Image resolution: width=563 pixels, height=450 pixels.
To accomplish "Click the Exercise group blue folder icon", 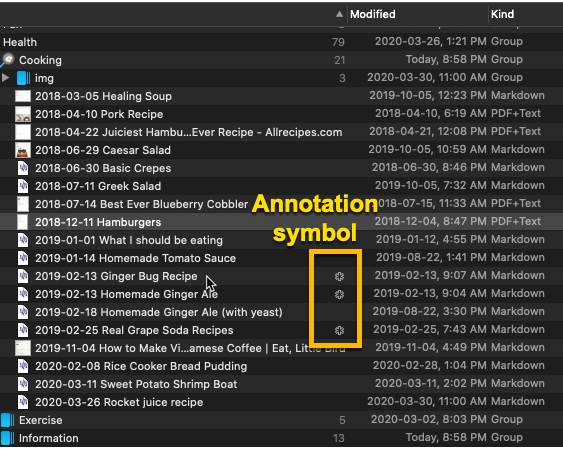I will coord(8,420).
